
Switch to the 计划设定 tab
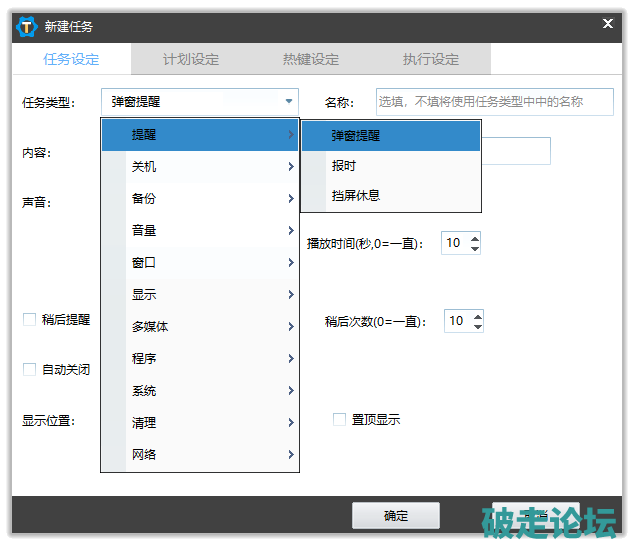point(190,59)
